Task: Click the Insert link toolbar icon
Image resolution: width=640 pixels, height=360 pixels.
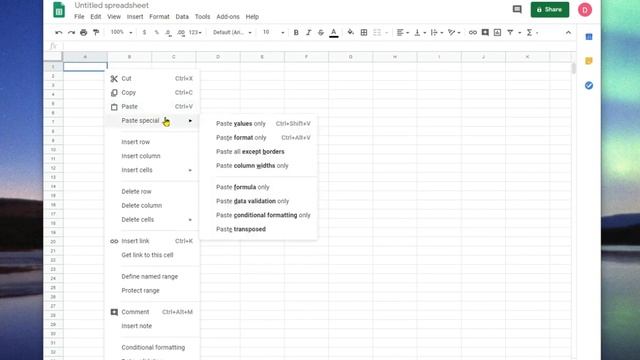Action: (x=473, y=33)
